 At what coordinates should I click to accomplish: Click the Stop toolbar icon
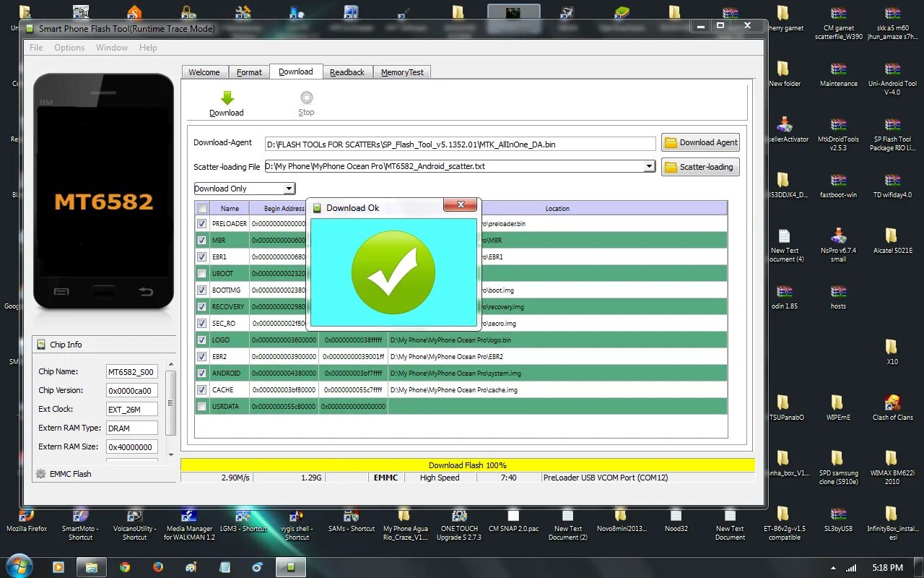point(307,98)
